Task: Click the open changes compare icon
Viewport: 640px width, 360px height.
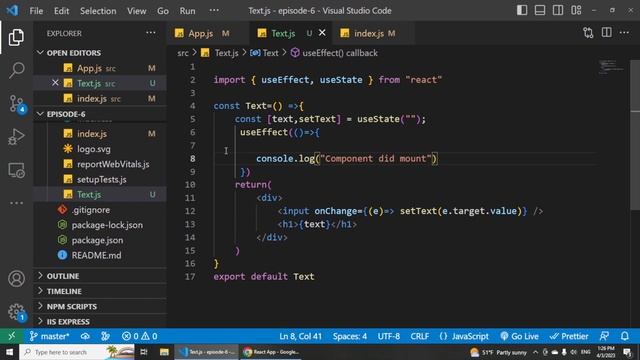Action: pos(588,33)
